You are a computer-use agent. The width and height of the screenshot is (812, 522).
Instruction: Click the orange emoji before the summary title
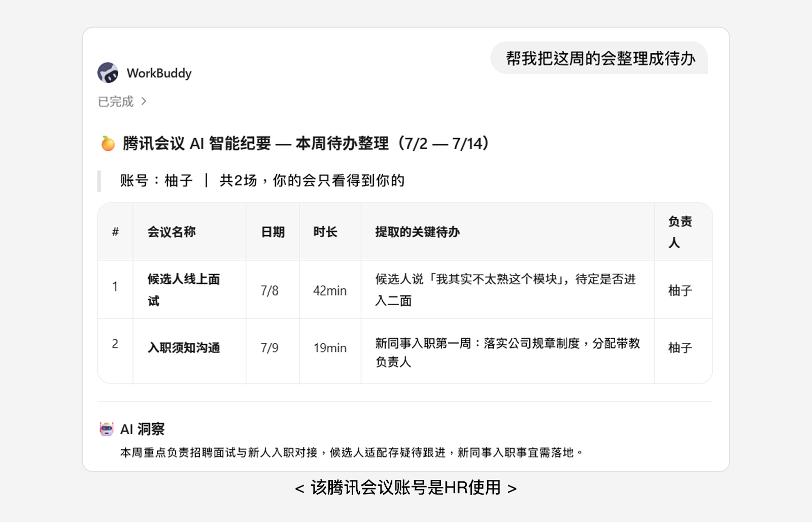(108, 144)
